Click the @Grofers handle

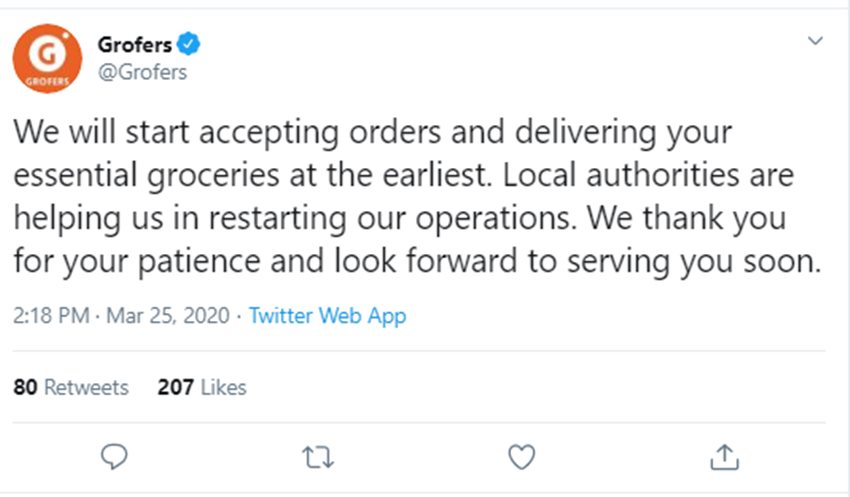pyautogui.click(x=142, y=72)
